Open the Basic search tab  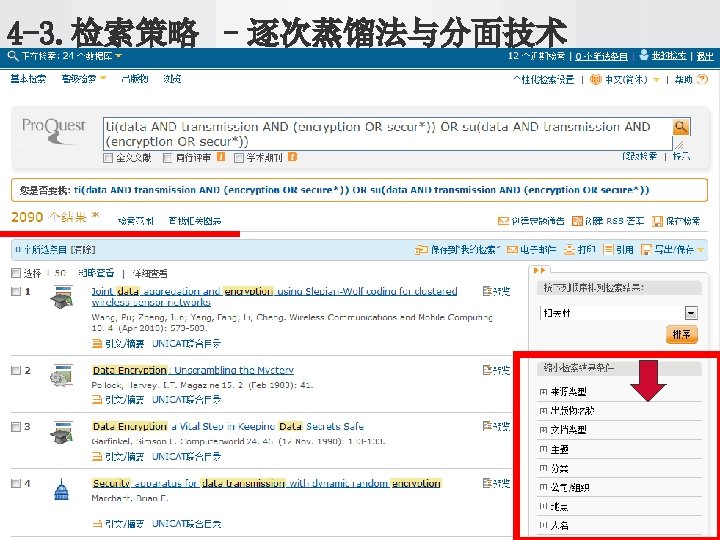(x=28, y=79)
